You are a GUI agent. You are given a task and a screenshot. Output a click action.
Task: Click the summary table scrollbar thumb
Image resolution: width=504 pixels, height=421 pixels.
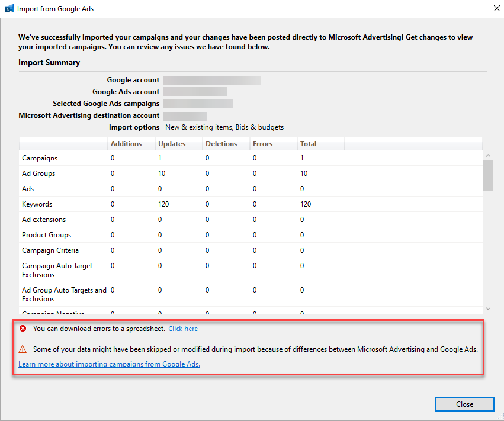[488, 176]
